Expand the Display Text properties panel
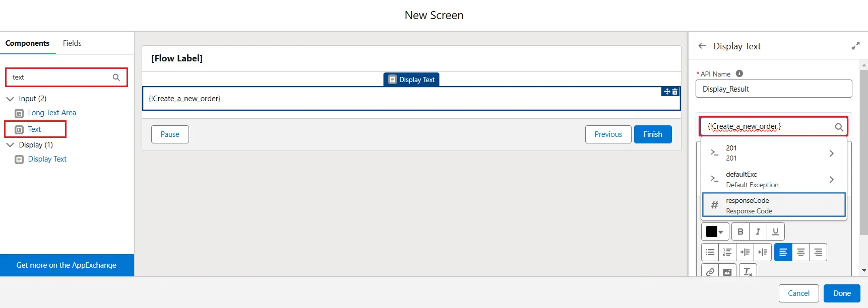868x308 pixels. click(x=855, y=46)
